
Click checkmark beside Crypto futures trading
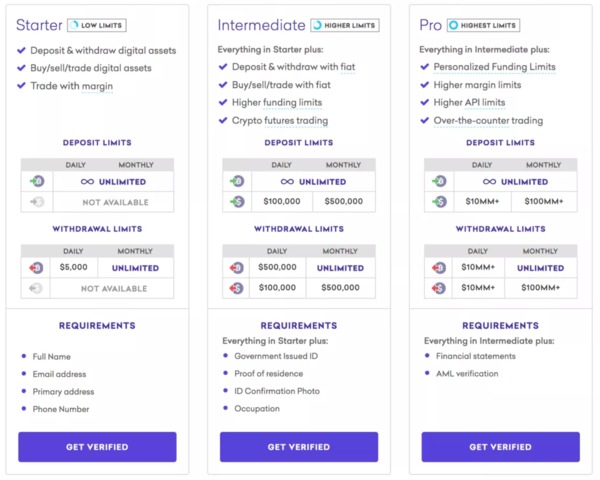[223, 120]
